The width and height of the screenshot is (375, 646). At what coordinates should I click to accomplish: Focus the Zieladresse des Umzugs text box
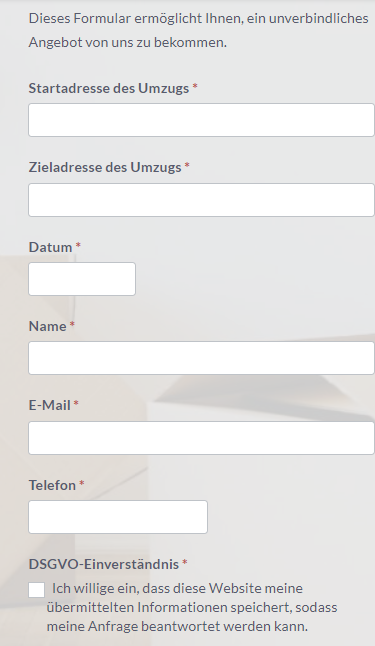click(202, 200)
